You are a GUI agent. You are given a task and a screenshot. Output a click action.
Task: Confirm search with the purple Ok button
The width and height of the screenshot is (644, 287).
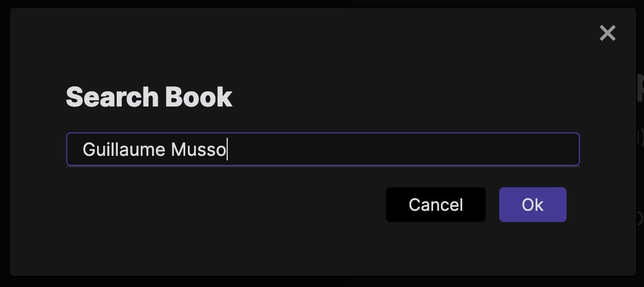coord(533,205)
